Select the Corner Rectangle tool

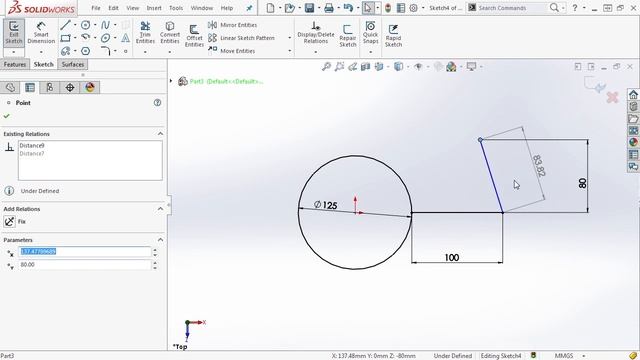[65, 38]
